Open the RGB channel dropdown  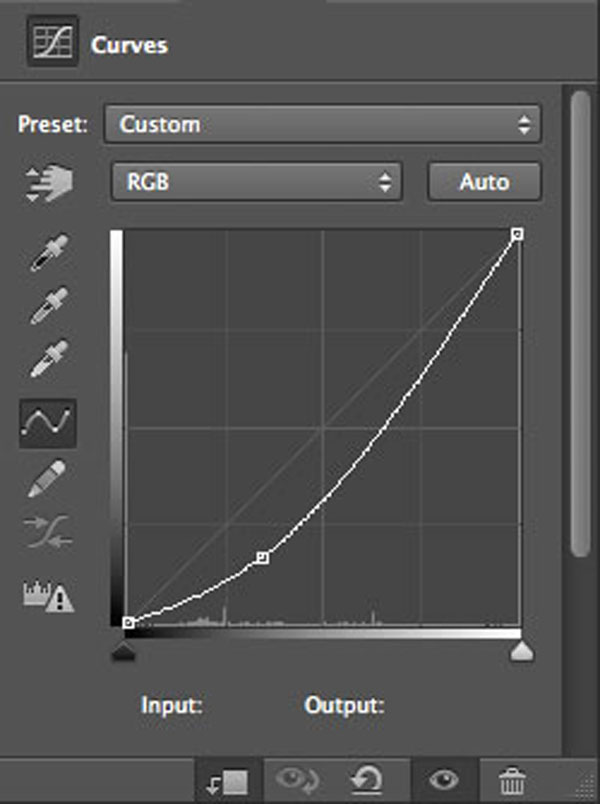click(257, 182)
